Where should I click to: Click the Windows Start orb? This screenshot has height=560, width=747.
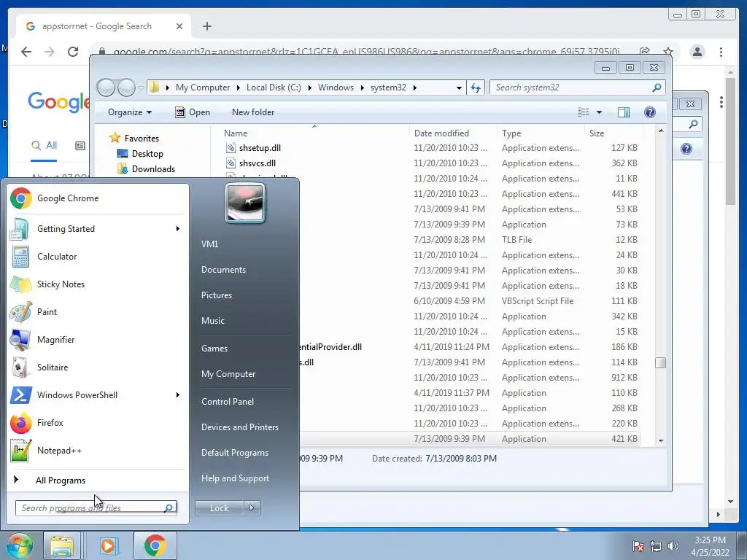[x=19, y=545]
